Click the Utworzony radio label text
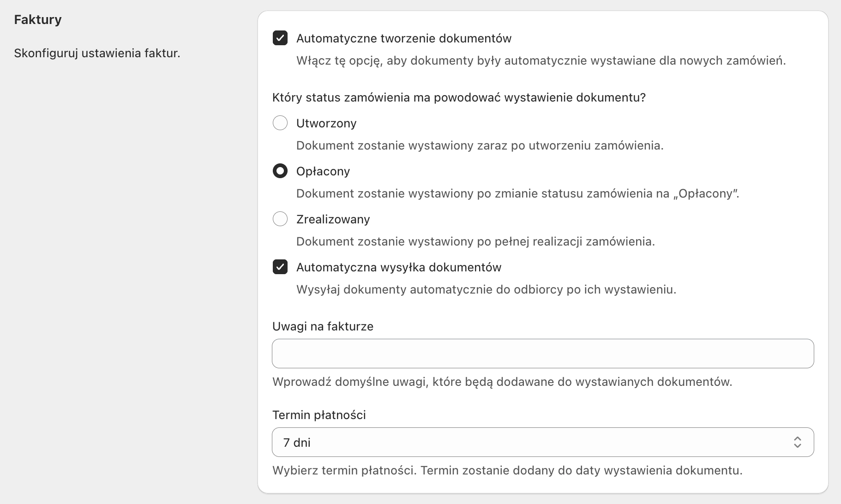Screen dimensions: 841x504 [326, 123]
